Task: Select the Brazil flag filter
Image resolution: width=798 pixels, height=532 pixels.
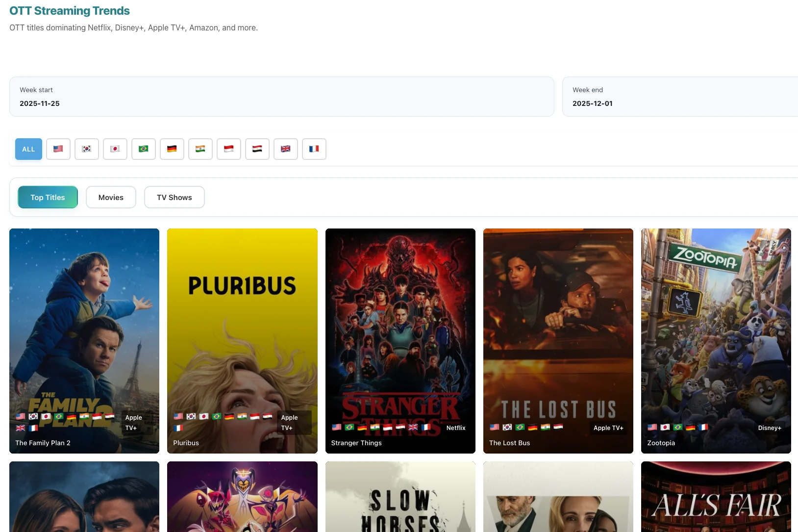Action: tap(143, 149)
